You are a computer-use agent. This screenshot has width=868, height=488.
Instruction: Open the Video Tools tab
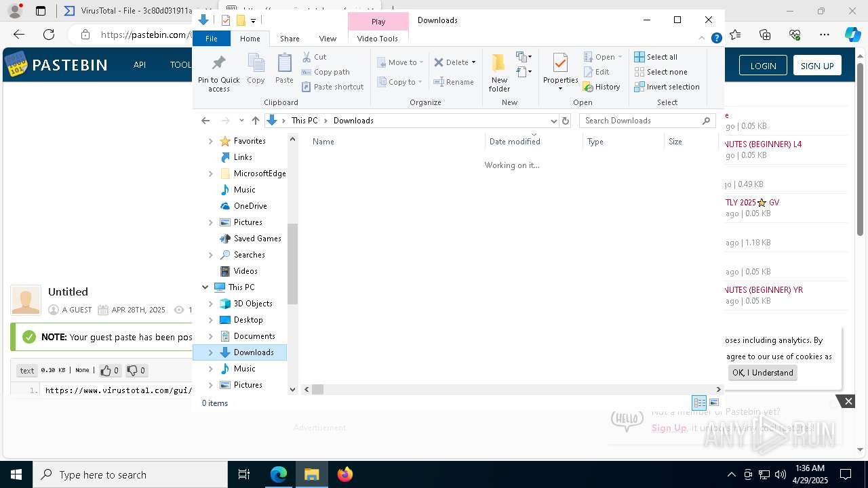378,39
